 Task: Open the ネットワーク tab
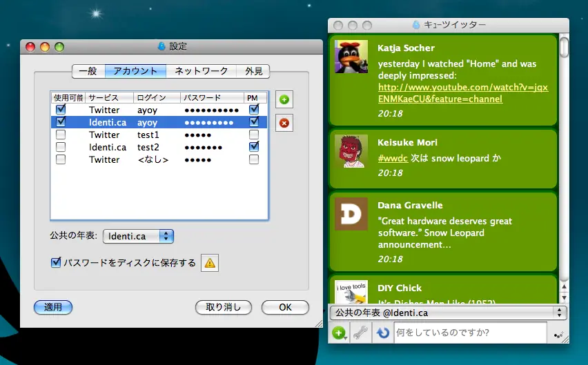202,71
